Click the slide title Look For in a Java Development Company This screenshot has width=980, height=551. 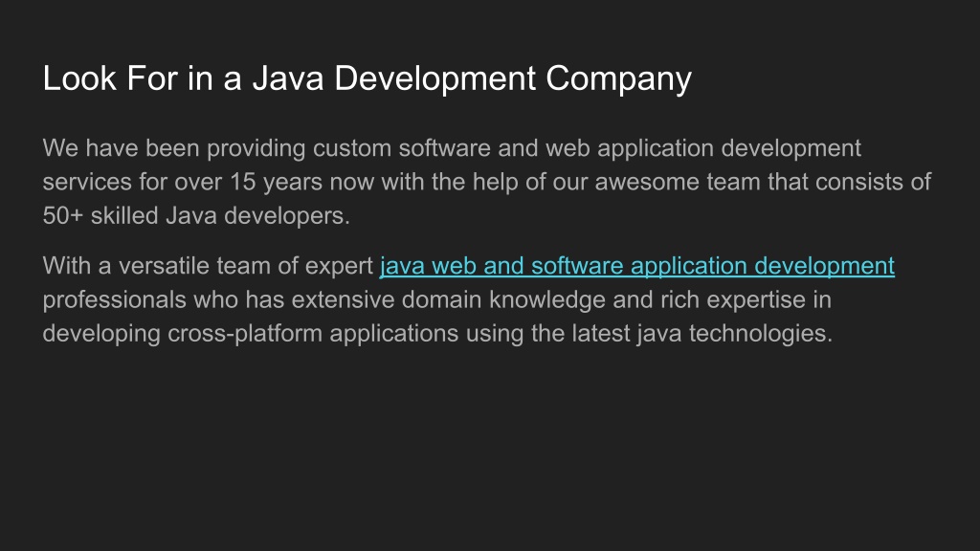(367, 79)
